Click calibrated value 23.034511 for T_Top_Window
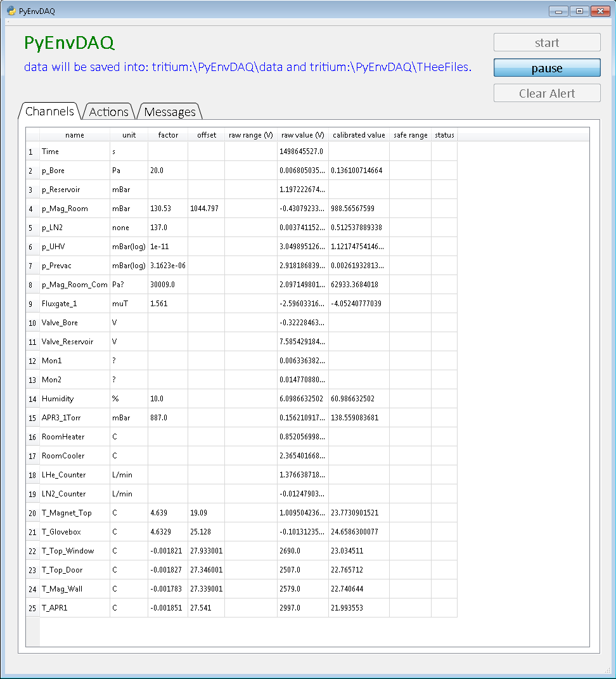This screenshot has height=679, width=616. 359,552
